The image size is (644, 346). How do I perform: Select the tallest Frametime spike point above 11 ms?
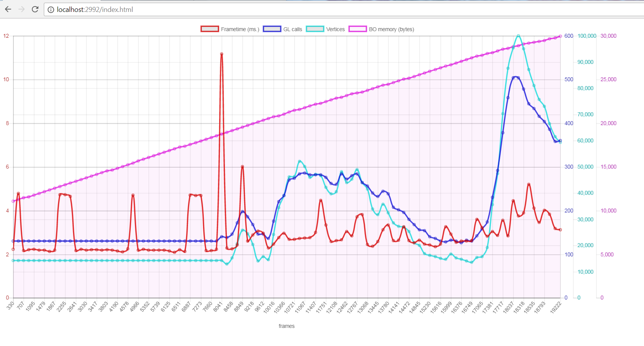221,54
